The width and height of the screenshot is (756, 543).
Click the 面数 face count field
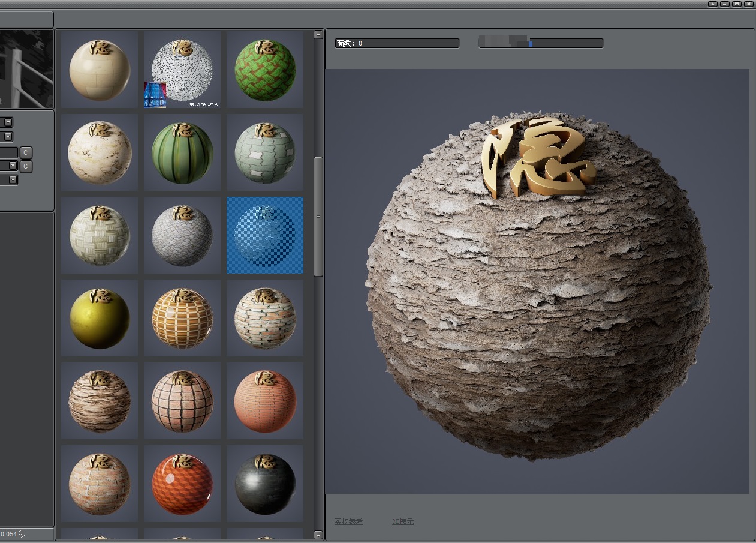coord(397,43)
